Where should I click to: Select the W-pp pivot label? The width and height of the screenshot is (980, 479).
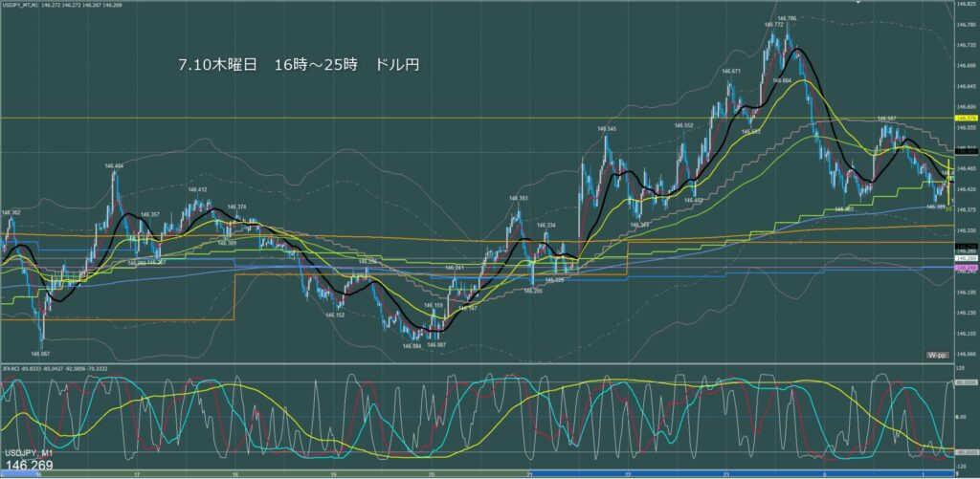coord(938,355)
